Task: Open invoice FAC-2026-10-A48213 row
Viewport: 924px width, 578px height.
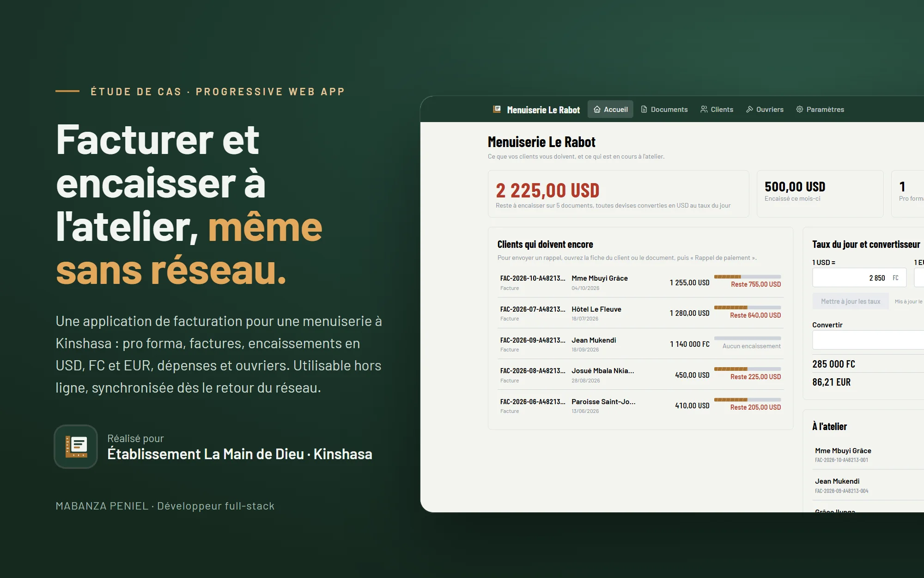Action: (640, 282)
